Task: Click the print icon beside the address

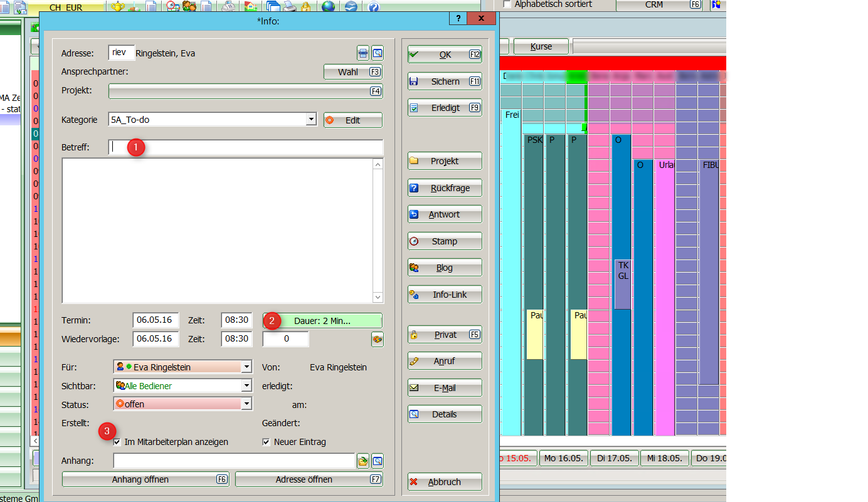Action: (363, 53)
